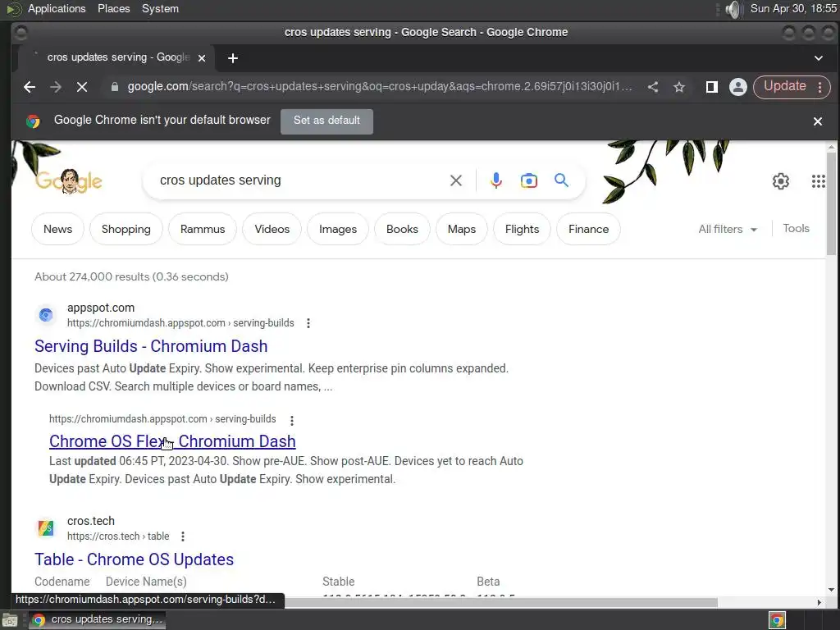
Task: Start a voice search with microphone
Action: pos(496,180)
